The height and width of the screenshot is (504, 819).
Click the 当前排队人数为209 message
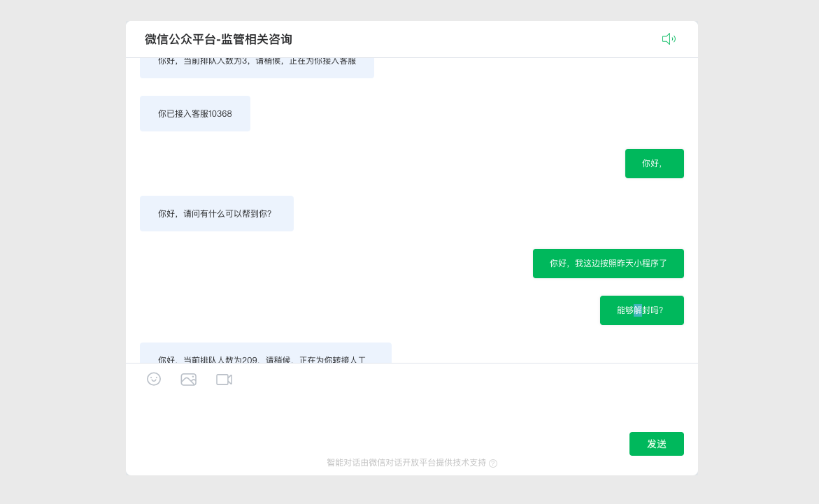[x=266, y=354]
